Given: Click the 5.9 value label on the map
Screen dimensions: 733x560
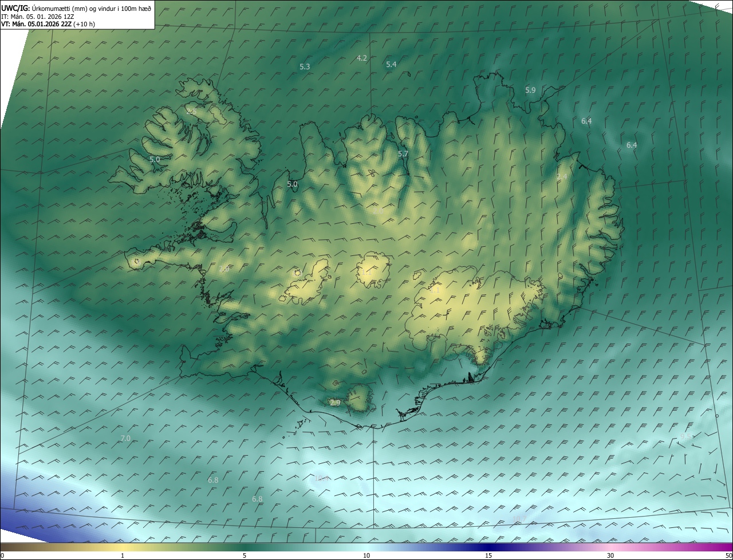Looking at the screenshot, I should [x=530, y=90].
